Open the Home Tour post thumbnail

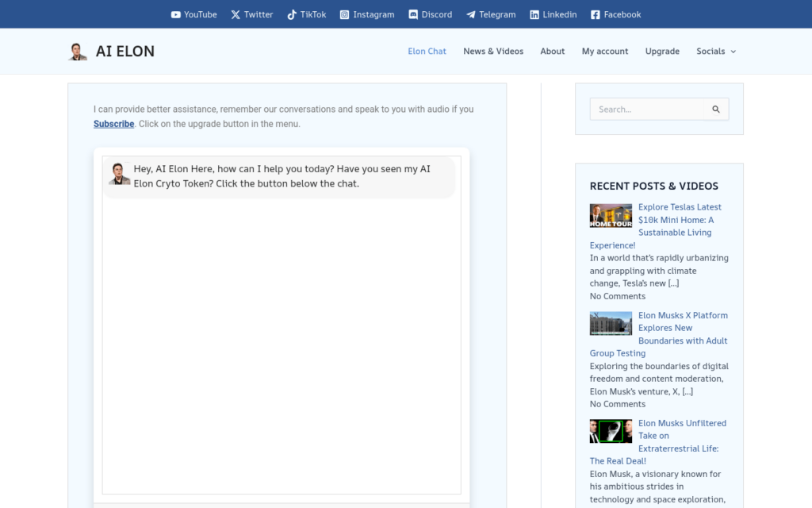[611, 216]
